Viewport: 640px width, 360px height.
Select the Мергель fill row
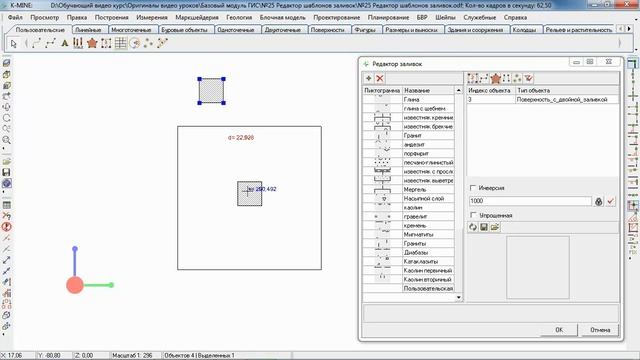pyautogui.click(x=408, y=189)
